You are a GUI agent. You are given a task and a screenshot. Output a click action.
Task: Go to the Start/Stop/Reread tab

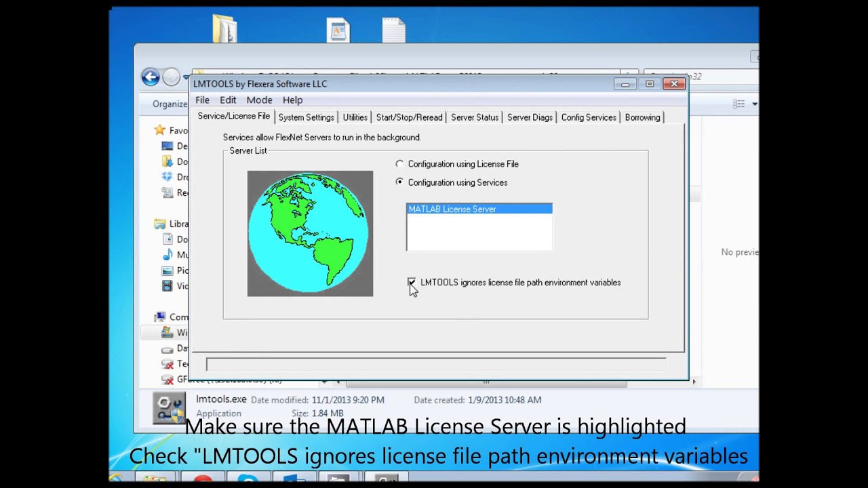pos(409,117)
